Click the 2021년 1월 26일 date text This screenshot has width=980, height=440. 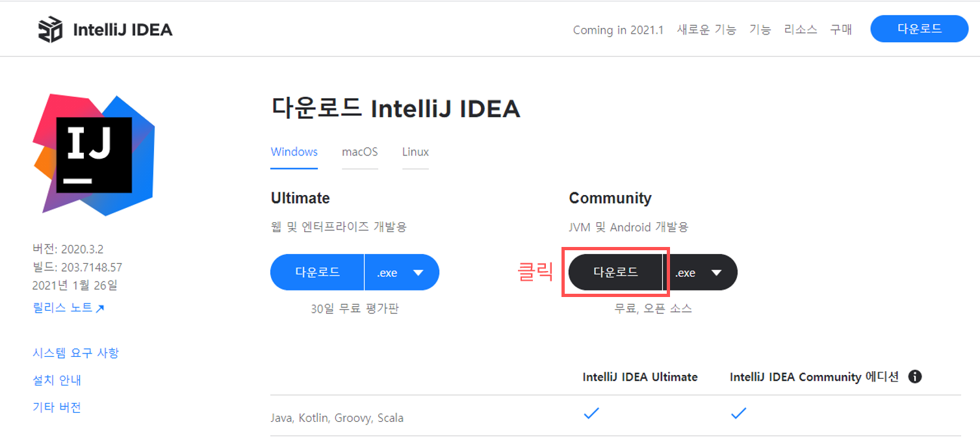pyautogui.click(x=75, y=285)
